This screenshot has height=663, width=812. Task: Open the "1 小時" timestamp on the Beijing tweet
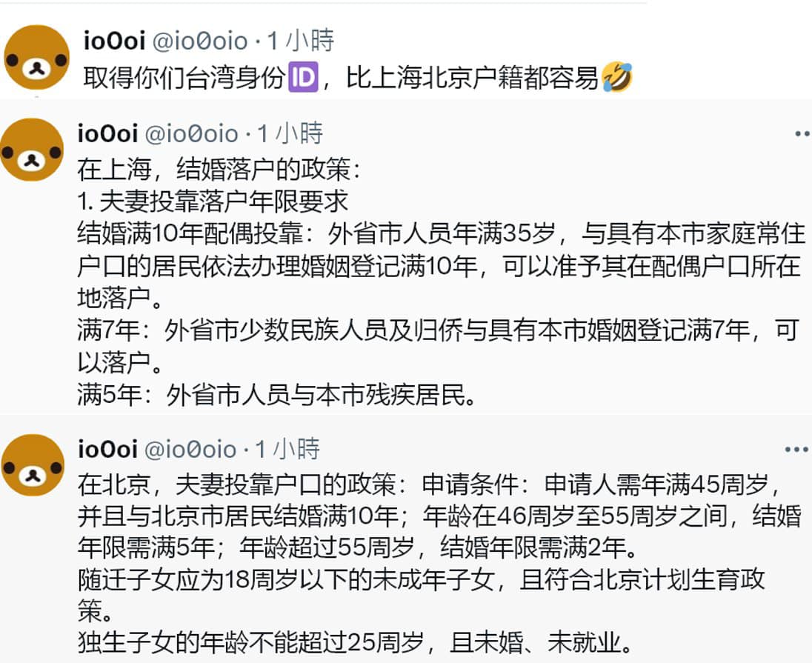tap(287, 450)
